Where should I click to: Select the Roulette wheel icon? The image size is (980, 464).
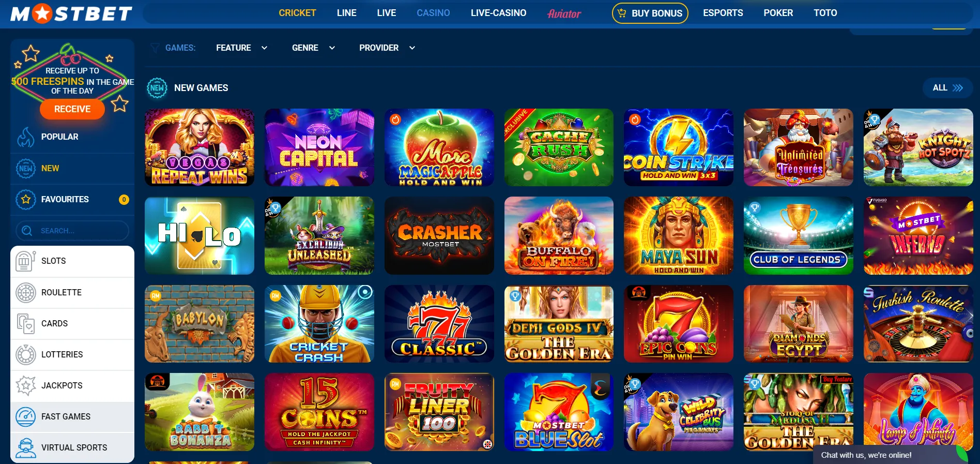click(25, 292)
